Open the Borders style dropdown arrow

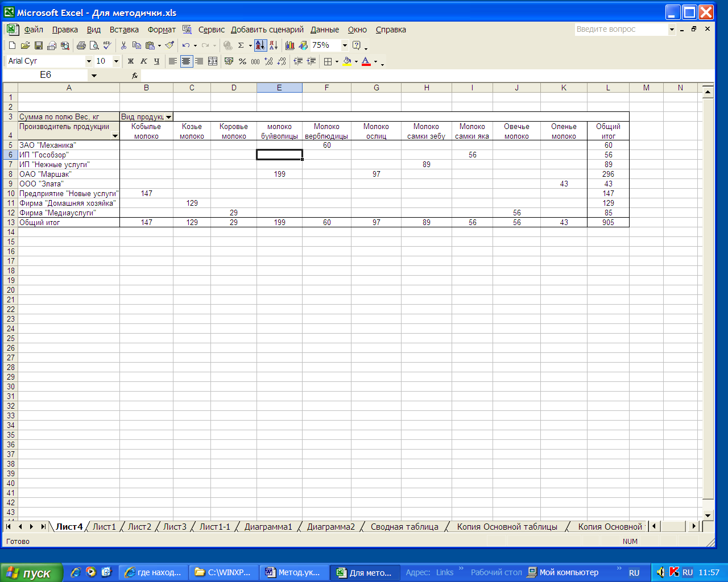[x=337, y=61]
